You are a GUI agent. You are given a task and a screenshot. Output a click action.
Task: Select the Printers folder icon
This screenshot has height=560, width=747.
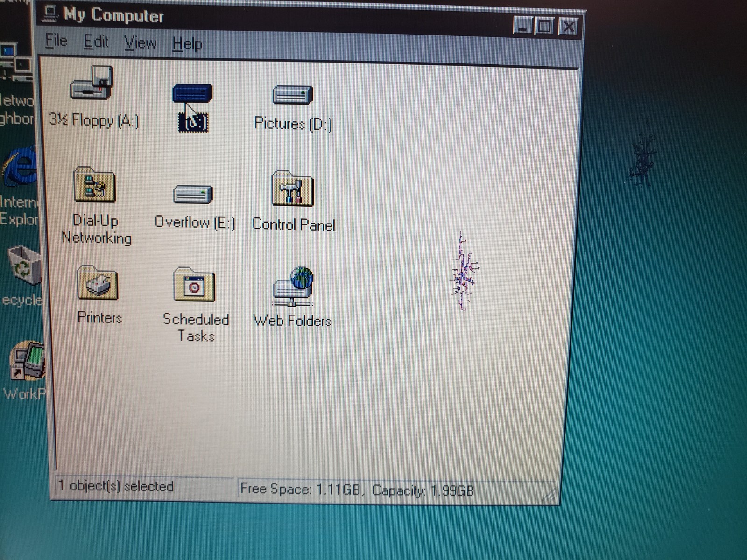coord(98,282)
